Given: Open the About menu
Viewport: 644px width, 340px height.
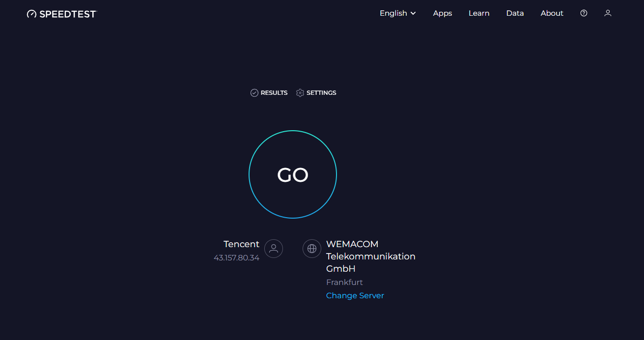Looking at the screenshot, I should point(552,13).
